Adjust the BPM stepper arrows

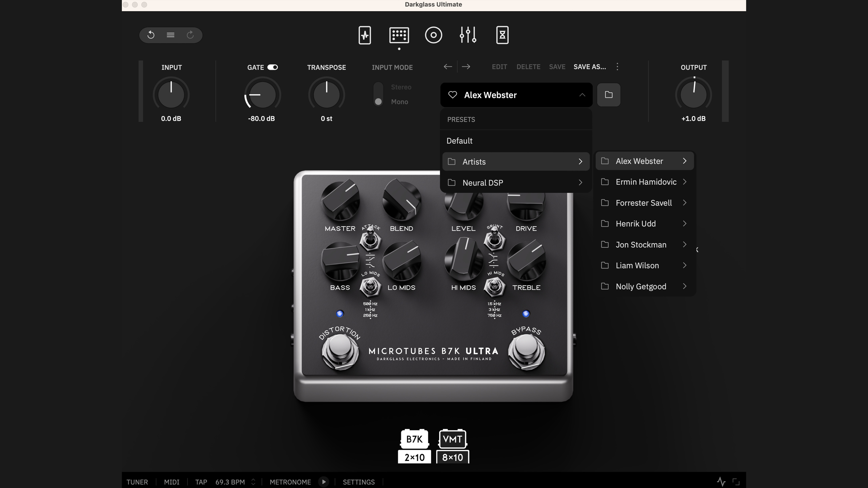pyautogui.click(x=253, y=482)
